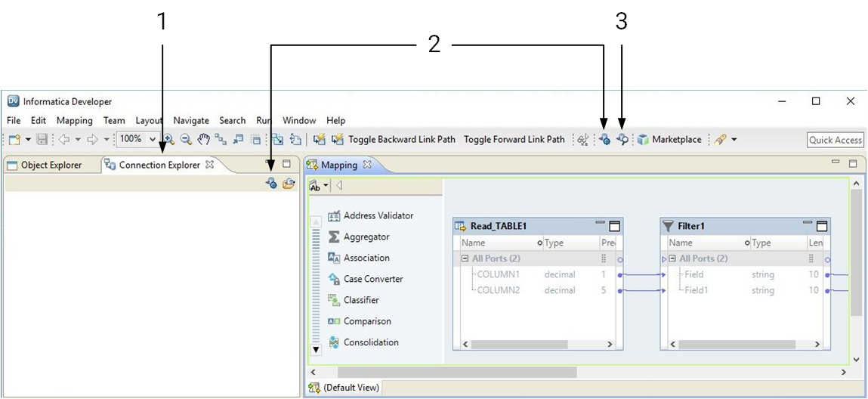Maximize the Filter1 transformation box
This screenshot has width=868, height=399.
pos(822,226)
